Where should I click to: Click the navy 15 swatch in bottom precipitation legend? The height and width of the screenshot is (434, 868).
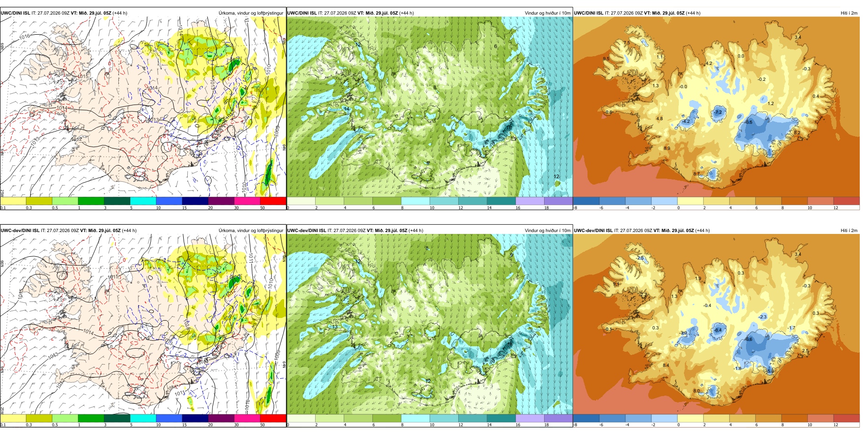coord(195,418)
